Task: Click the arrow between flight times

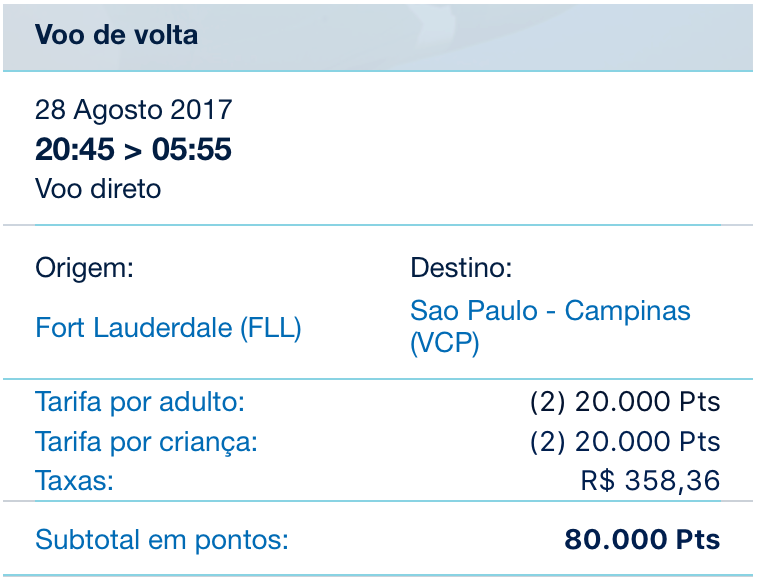Action: pyautogui.click(x=132, y=150)
